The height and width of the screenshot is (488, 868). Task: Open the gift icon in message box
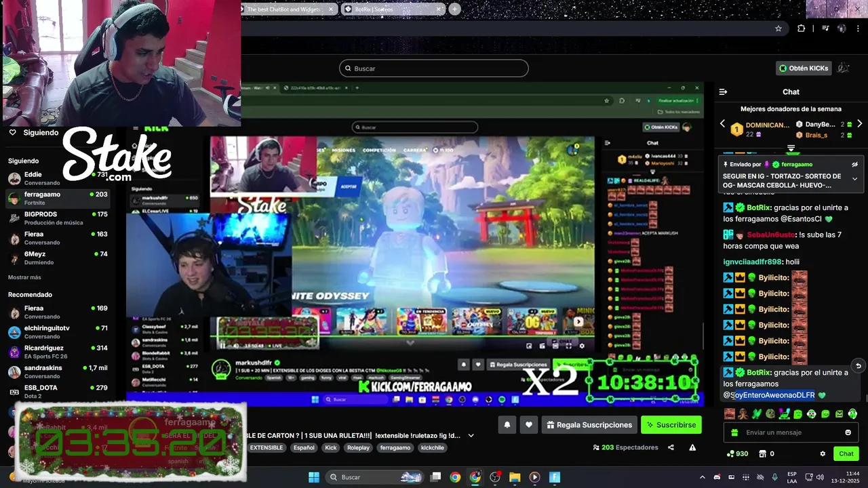(733, 432)
